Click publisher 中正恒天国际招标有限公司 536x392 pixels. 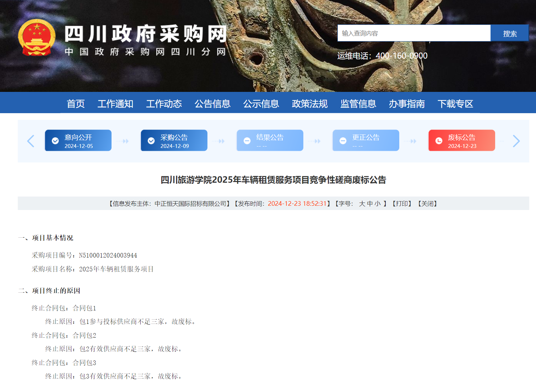coord(190,204)
